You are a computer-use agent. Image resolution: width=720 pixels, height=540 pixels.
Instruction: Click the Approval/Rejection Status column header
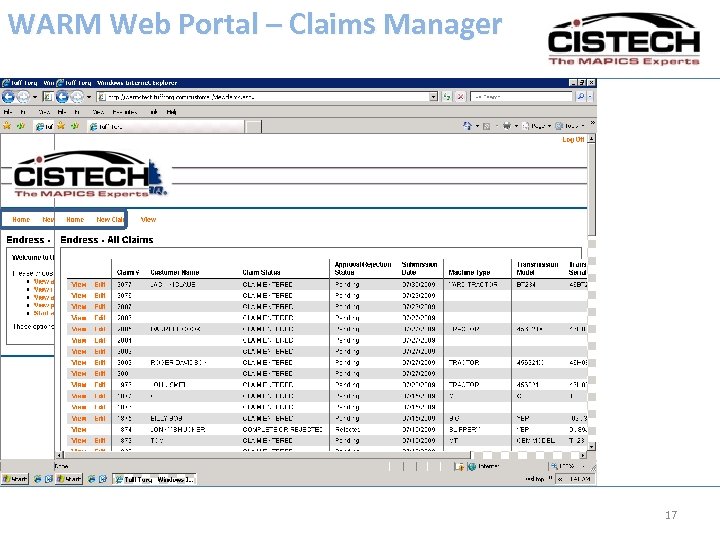click(363, 269)
